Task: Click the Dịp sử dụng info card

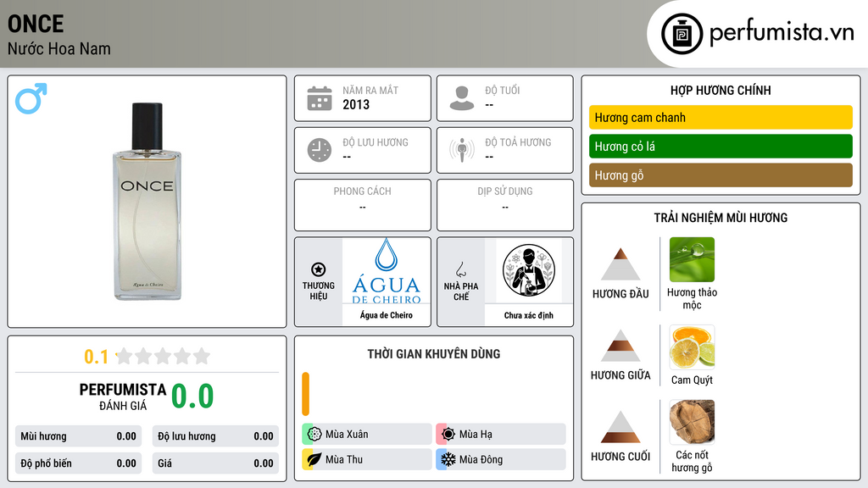Action: tap(505, 205)
